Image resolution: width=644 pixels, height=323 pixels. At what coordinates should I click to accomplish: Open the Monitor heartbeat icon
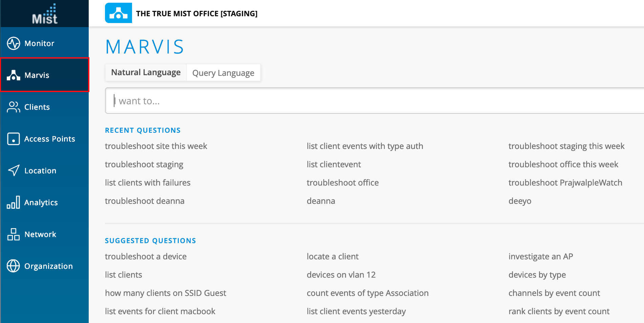click(14, 43)
